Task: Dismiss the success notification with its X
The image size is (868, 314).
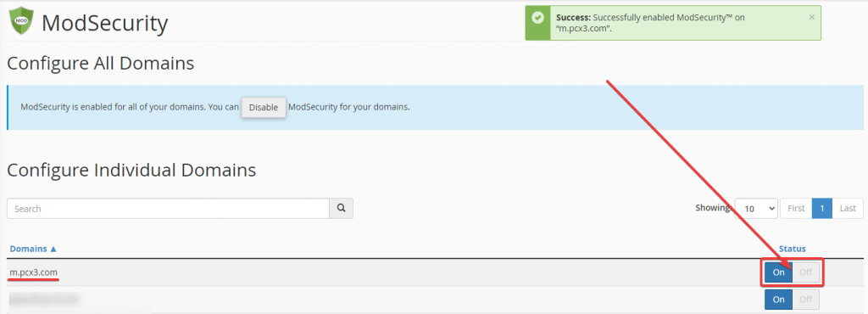Action: pyautogui.click(x=811, y=17)
